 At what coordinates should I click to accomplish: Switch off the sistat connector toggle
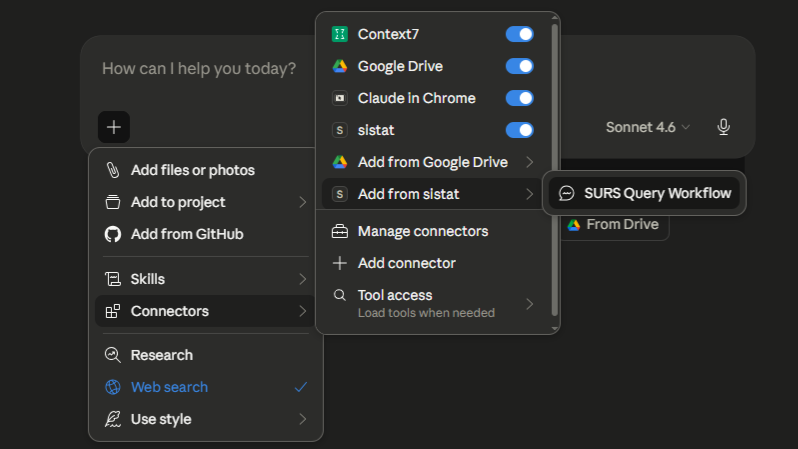click(520, 130)
